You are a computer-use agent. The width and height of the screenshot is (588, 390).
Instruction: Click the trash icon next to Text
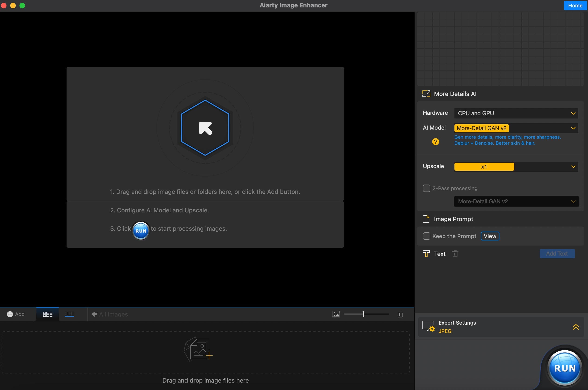coord(455,254)
